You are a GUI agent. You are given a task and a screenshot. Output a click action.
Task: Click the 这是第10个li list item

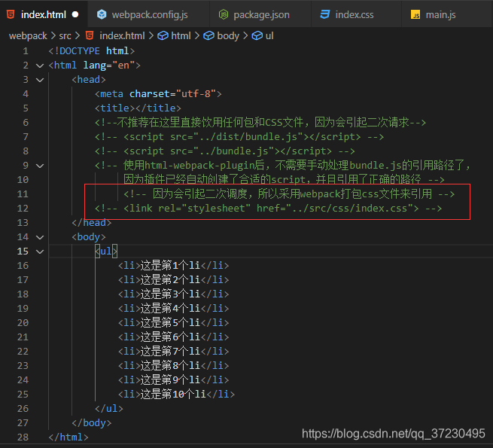pos(176,395)
